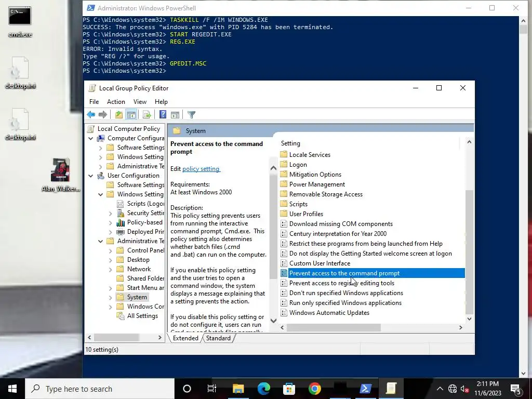The image size is (532, 399).
Task: Toggle Show/Hide Action Pane icon
Action: click(175, 115)
